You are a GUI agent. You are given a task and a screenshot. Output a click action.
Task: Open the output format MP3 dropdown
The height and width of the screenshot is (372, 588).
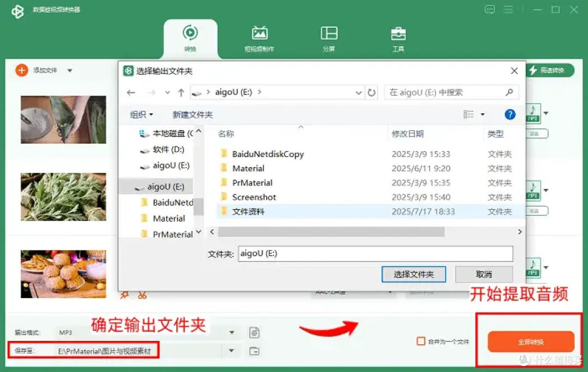pos(232,332)
